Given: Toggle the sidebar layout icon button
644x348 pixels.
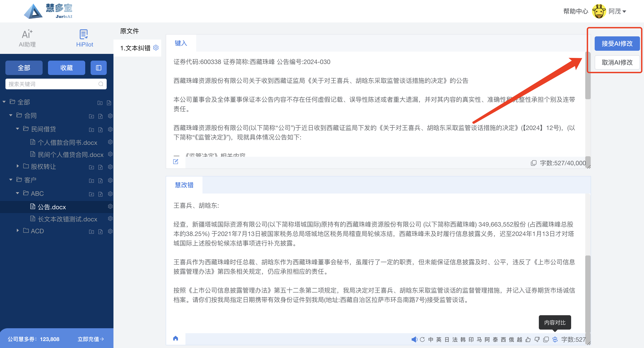Looking at the screenshot, I should (x=98, y=68).
